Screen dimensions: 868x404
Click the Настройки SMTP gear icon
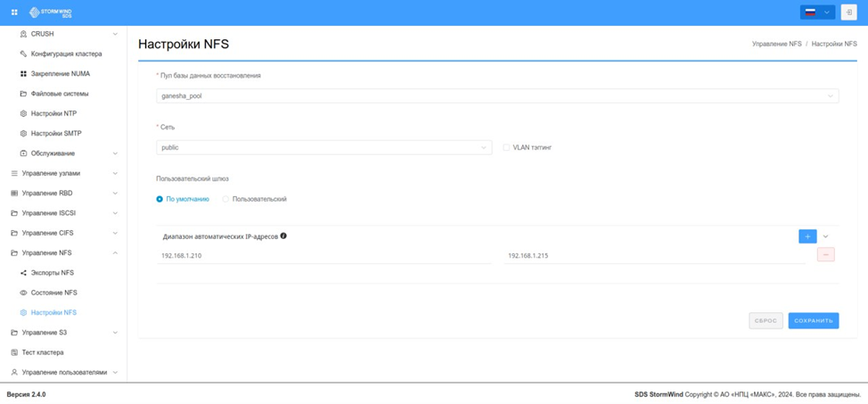(x=23, y=134)
